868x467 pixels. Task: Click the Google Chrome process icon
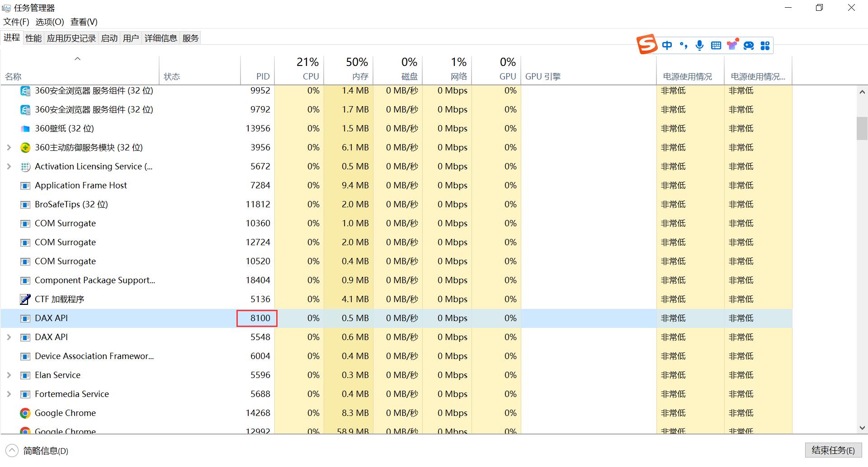[25, 413]
